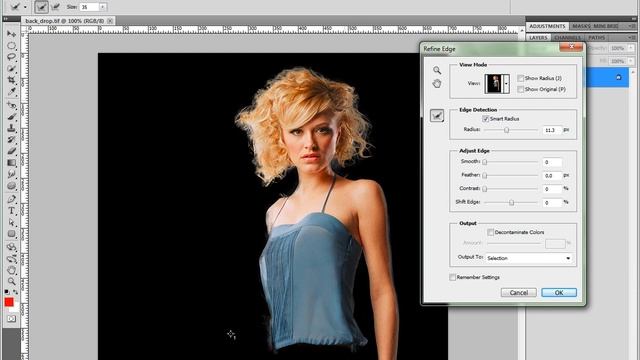640x360 pixels.
Task: Switch to the Layers tab
Action: coord(538,38)
